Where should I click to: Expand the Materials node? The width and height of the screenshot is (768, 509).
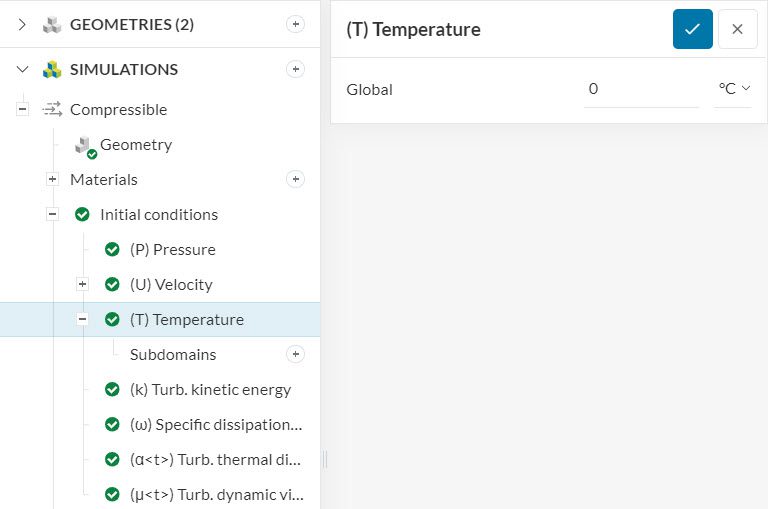coord(53,179)
